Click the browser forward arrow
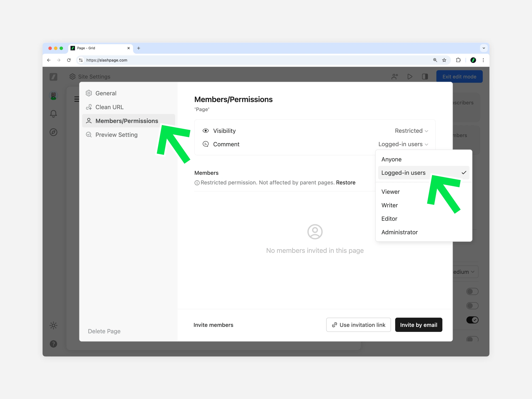 (x=59, y=60)
